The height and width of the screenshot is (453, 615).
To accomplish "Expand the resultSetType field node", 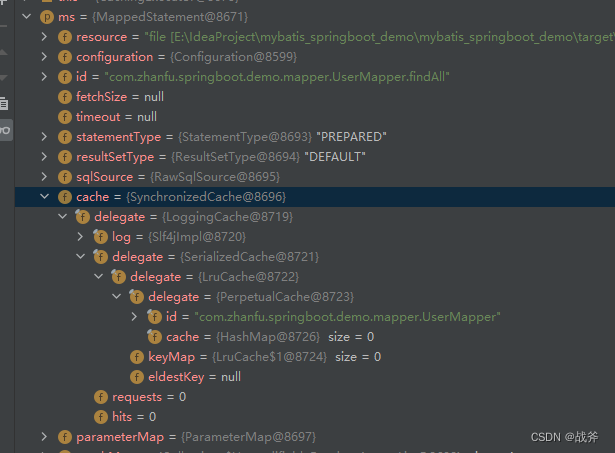I will (x=44, y=157).
